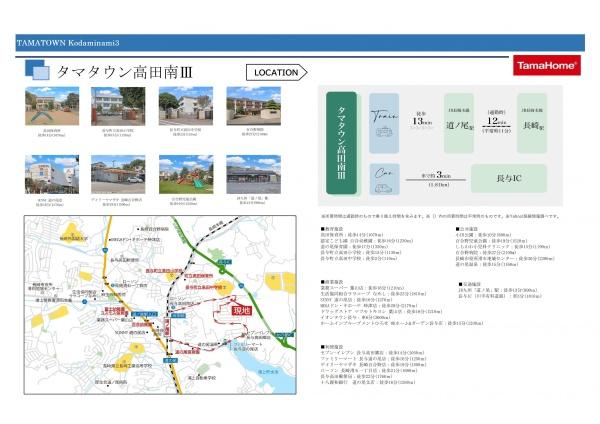The width and height of the screenshot is (600, 424).
Task: Click the 13min walking time text
Action: [422, 121]
